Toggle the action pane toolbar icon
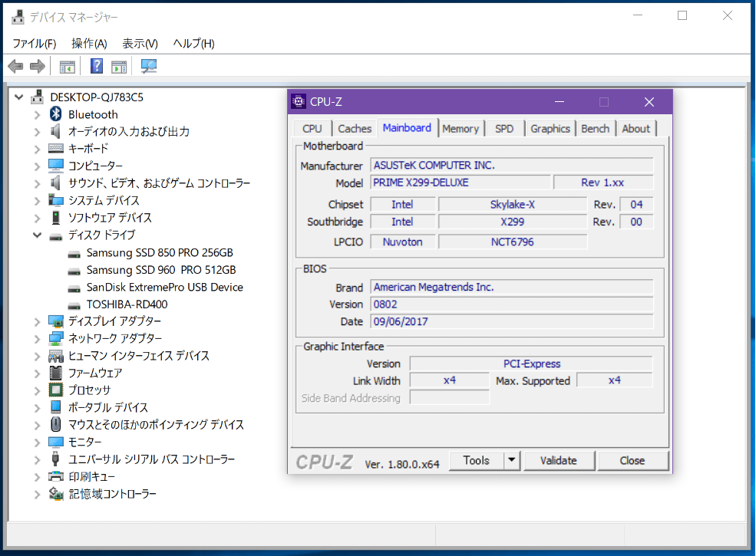 [x=119, y=67]
